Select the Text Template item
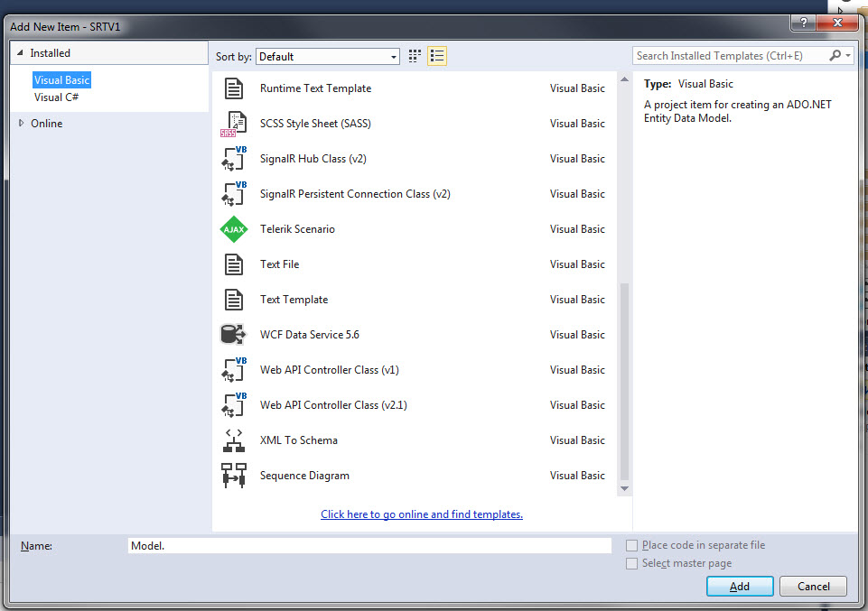This screenshot has width=868, height=611. 415,300
